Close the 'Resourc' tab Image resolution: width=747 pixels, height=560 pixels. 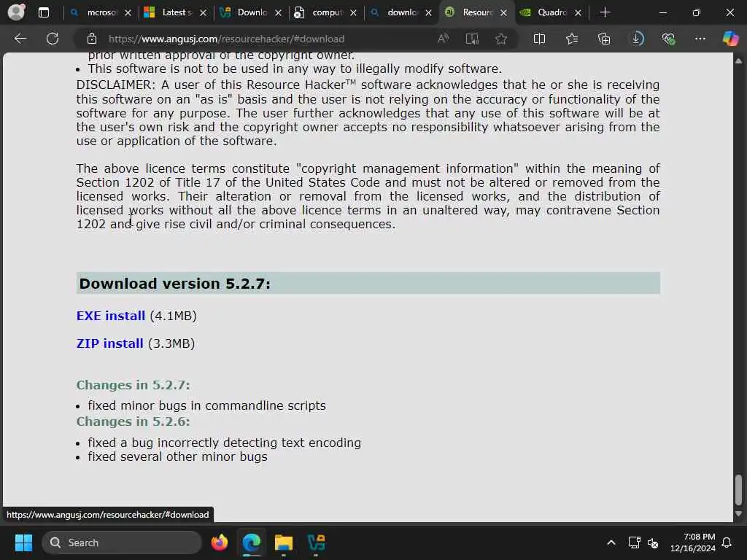click(x=503, y=13)
